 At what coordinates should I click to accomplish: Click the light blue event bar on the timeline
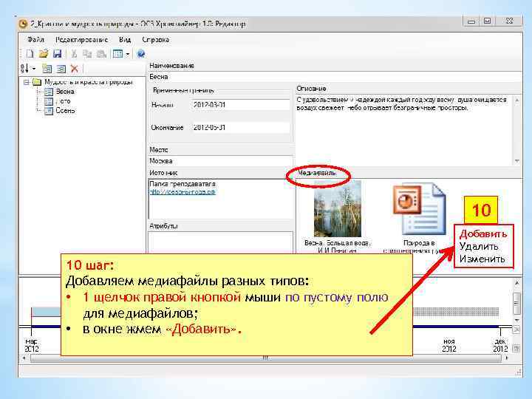point(46,312)
